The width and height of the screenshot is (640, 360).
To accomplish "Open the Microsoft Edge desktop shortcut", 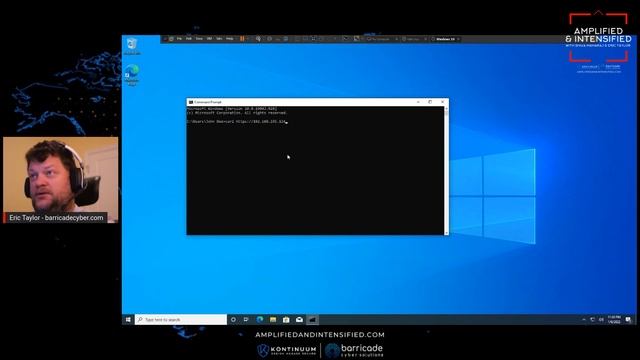I will (x=132, y=75).
